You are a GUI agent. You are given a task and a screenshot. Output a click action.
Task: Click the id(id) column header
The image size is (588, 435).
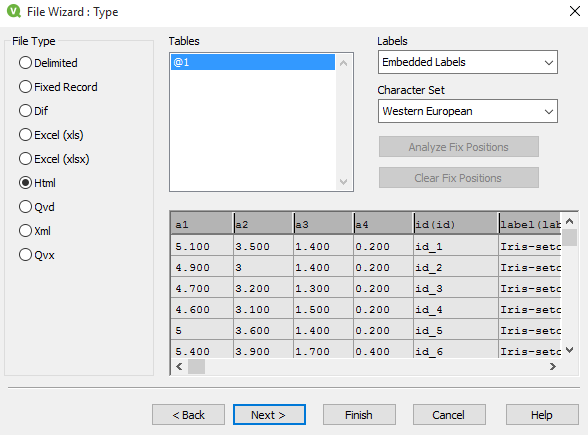coord(456,224)
